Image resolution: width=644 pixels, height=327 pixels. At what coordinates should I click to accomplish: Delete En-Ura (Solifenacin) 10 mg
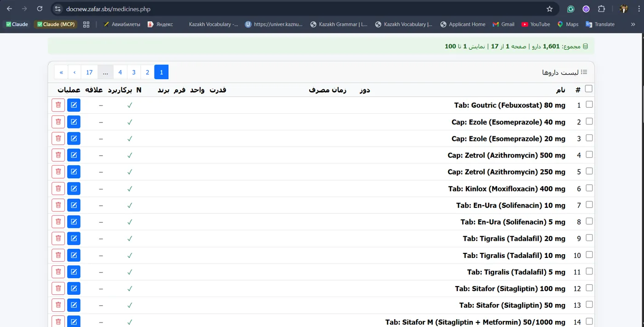pyautogui.click(x=58, y=205)
